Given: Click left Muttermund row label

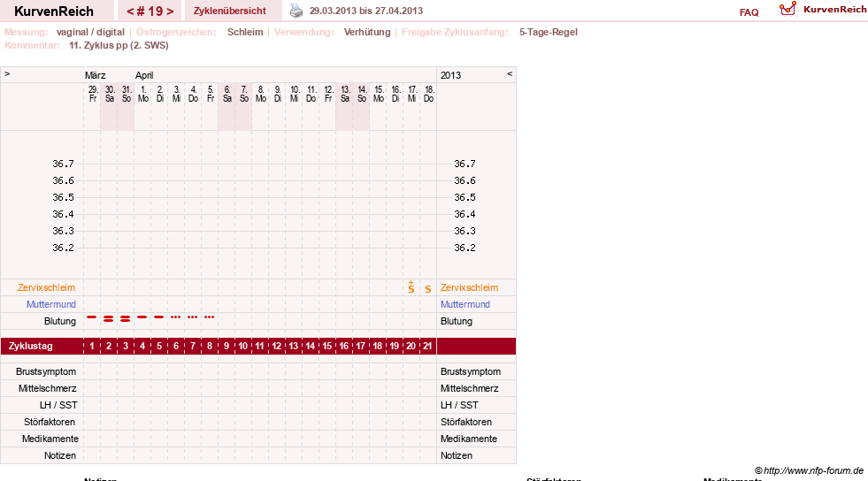Looking at the screenshot, I should 51,304.
